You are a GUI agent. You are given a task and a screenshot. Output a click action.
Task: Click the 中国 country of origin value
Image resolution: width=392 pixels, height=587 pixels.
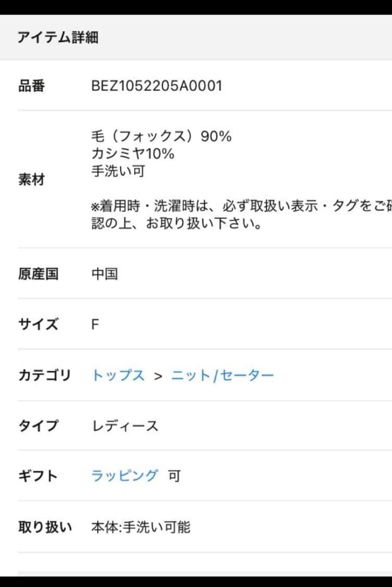pyautogui.click(x=105, y=274)
